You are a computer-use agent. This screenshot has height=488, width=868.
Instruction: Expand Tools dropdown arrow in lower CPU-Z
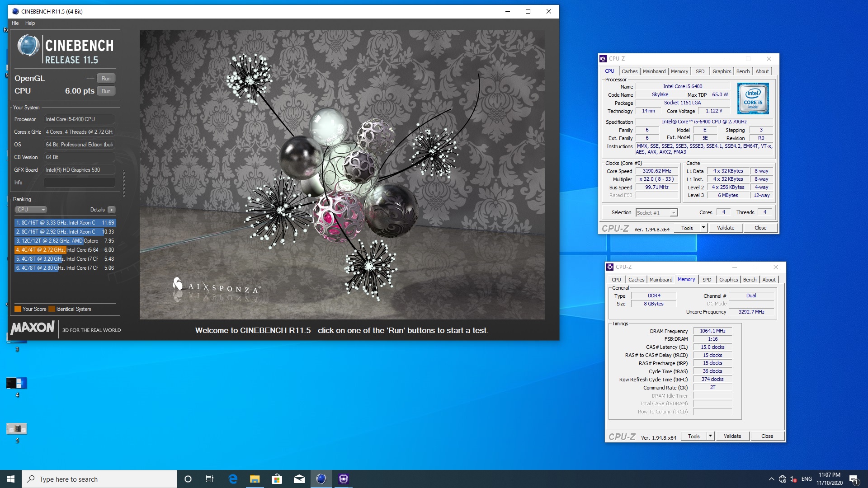click(x=710, y=436)
